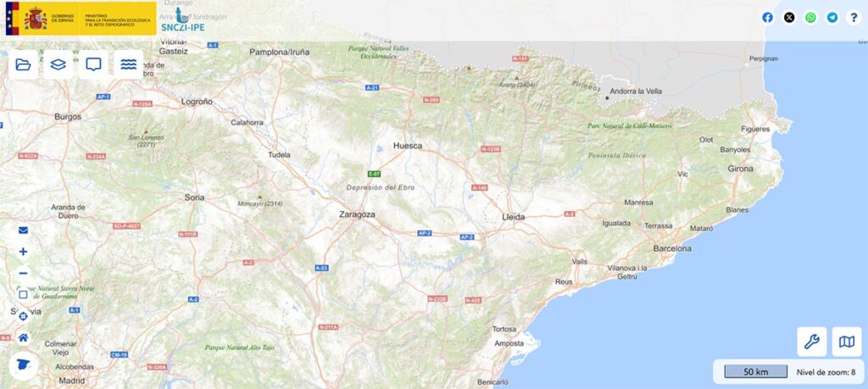Click the Calahorra town label
This screenshot has height=389, width=868.
pos(247,122)
